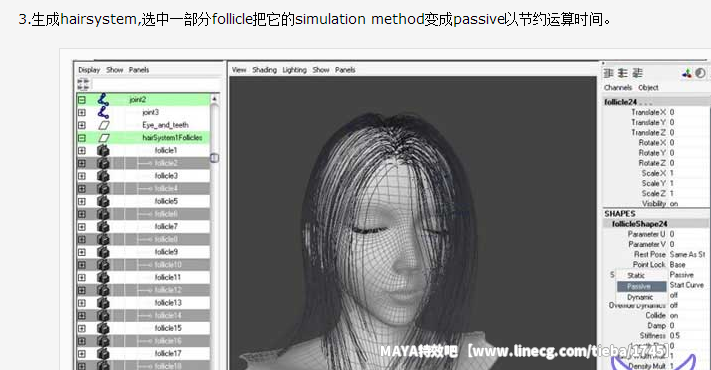The height and width of the screenshot is (370, 711).
Task: Open the Channels menu in channel box
Action: (x=618, y=88)
